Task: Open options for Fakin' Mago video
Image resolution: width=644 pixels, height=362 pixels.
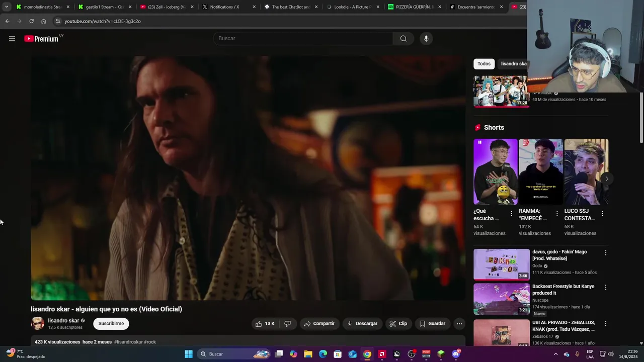Action: click(x=606, y=253)
